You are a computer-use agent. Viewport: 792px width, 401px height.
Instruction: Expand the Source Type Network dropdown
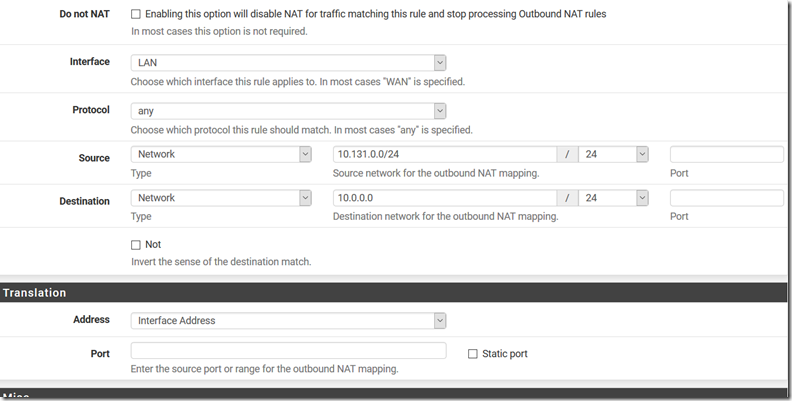tap(221, 155)
